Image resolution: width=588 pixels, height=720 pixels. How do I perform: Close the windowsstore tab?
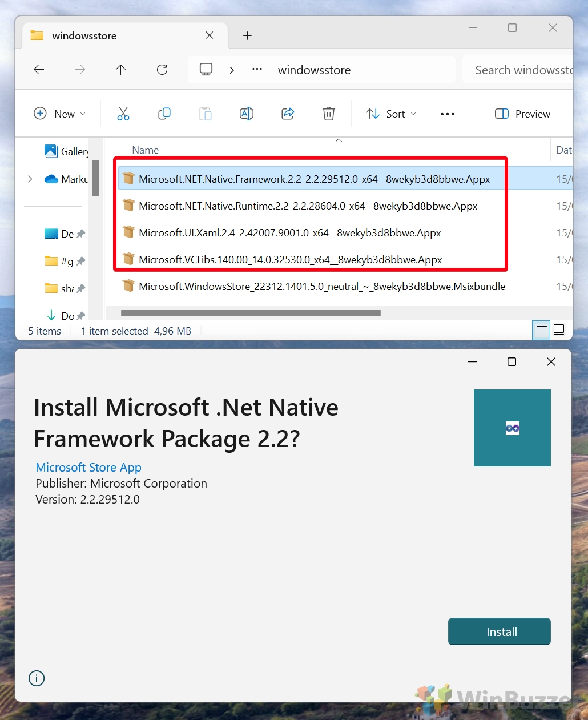click(210, 35)
